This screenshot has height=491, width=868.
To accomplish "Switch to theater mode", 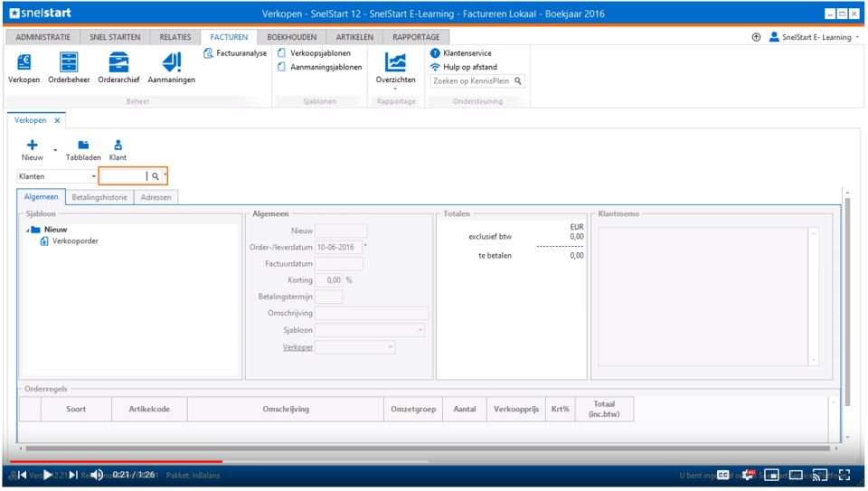I will pos(796,475).
